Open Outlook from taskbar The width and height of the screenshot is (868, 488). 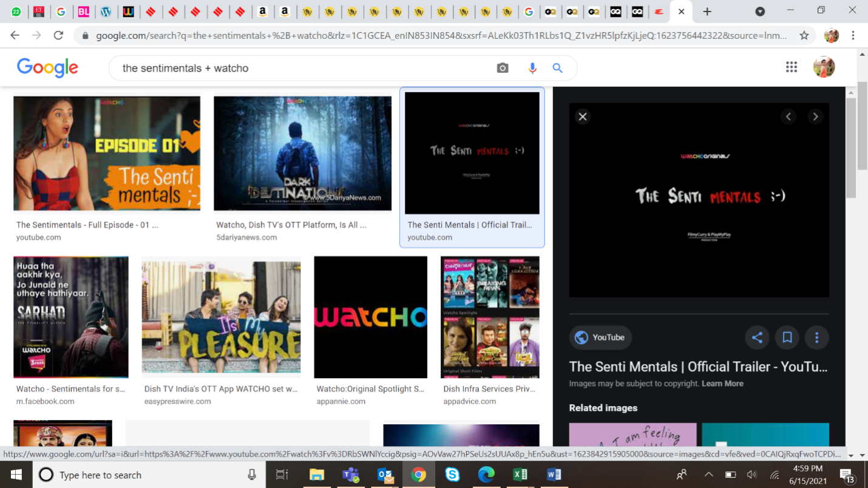tap(385, 475)
